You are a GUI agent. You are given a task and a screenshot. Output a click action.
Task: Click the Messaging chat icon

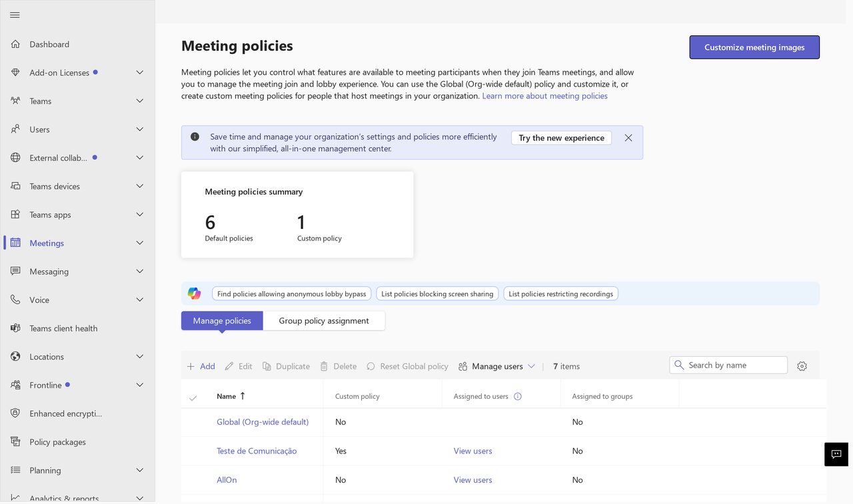click(x=15, y=272)
